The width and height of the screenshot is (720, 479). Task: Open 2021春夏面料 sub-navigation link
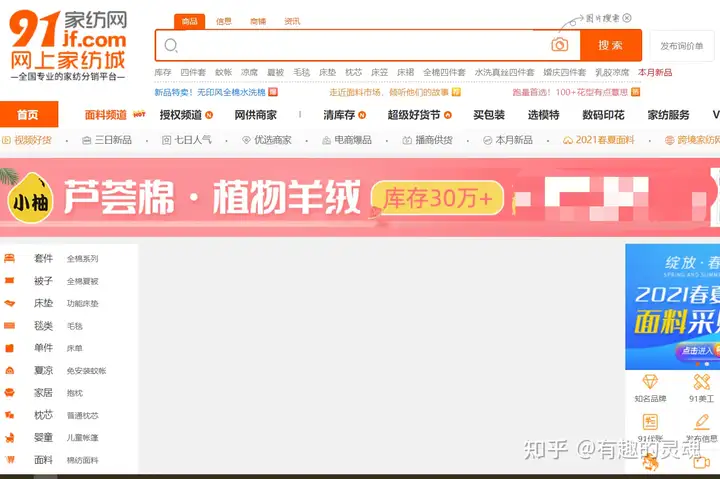(599, 140)
